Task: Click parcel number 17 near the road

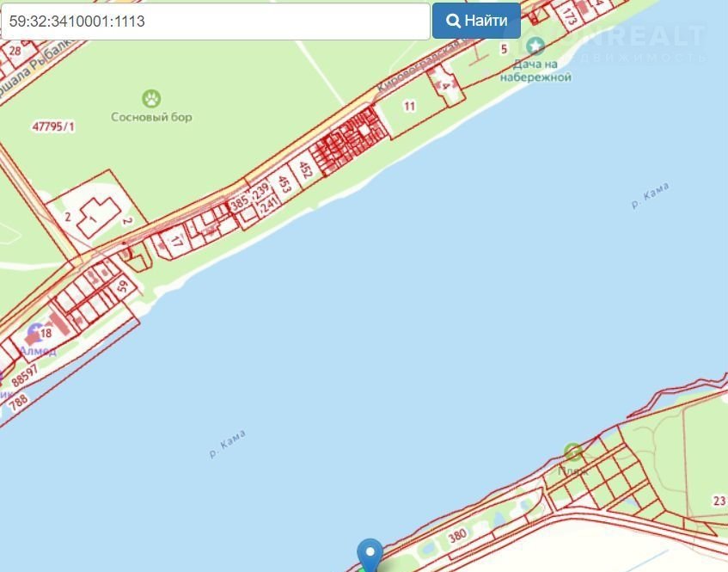Action: click(176, 241)
